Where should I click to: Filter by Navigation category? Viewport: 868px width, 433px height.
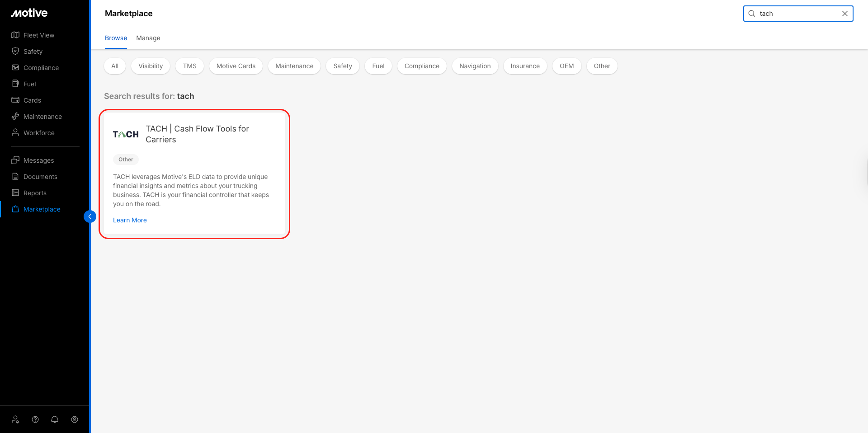[475, 66]
